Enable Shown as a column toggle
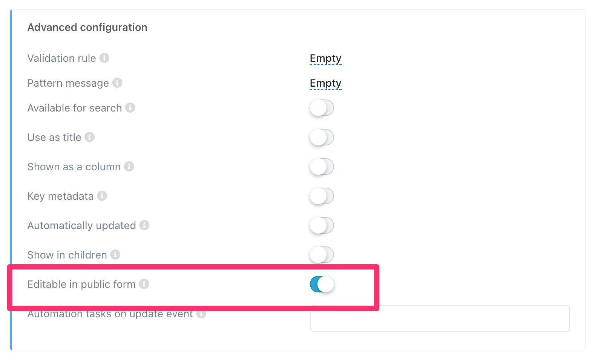Viewport: 601px width, 364px height. pyautogui.click(x=322, y=167)
